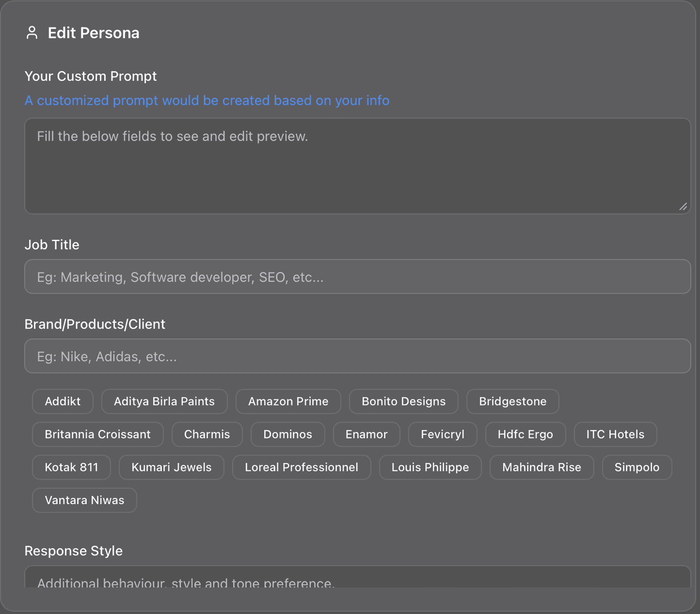The image size is (700, 614).
Task: Choose the Amazon Prime brand chip
Action: (x=288, y=401)
